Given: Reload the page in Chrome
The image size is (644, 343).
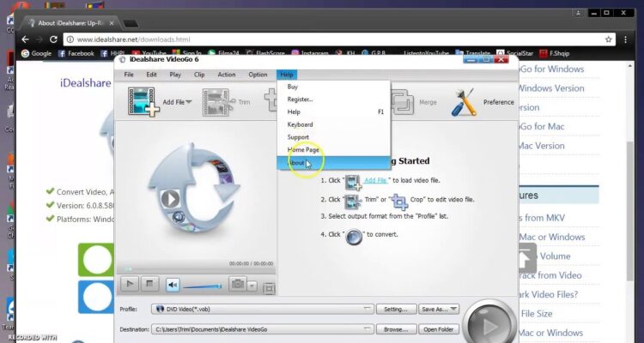Looking at the screenshot, I should tap(53, 39).
